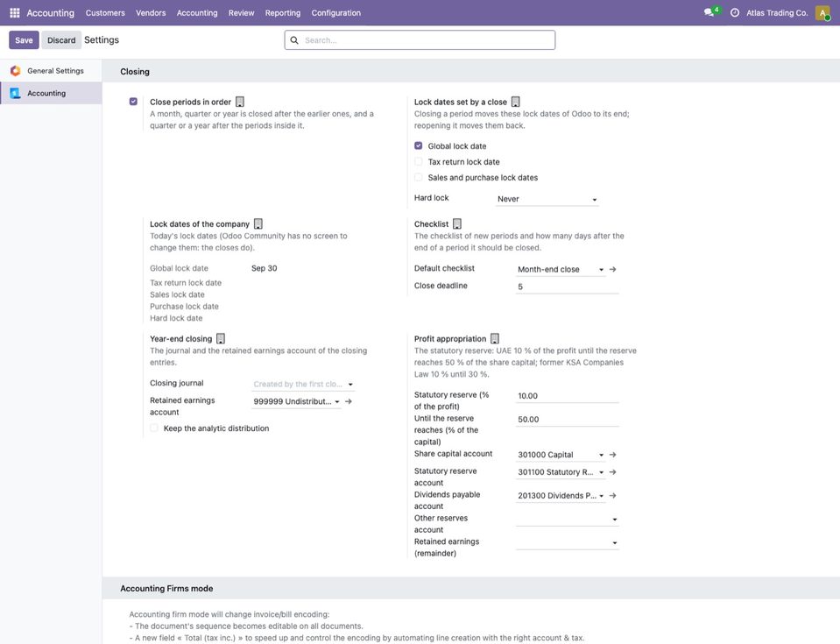The image size is (840, 644).
Task: Click company icon beside Checklist heading
Action: 457,224
